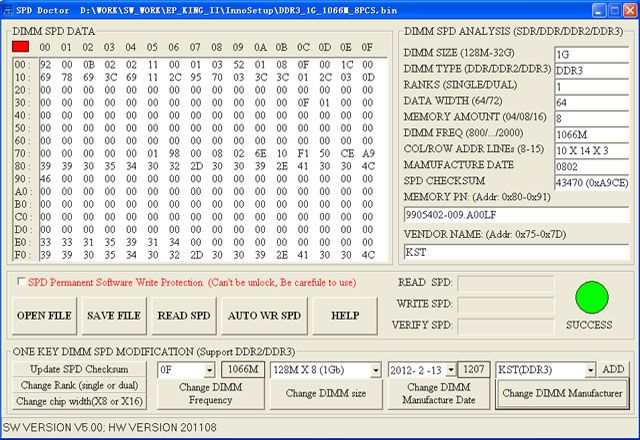Click column header 0F in hex table
Screen dimensions: 640x440
point(367,47)
